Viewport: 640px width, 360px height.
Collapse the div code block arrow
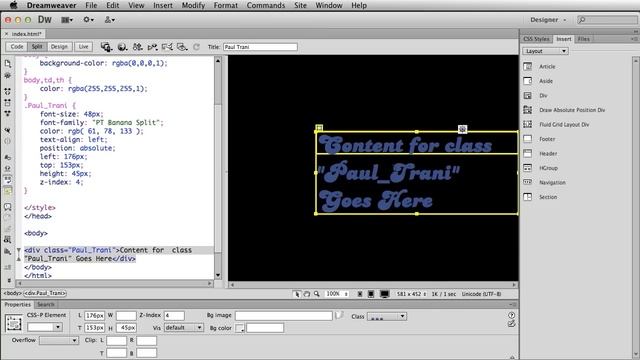(x=18, y=250)
